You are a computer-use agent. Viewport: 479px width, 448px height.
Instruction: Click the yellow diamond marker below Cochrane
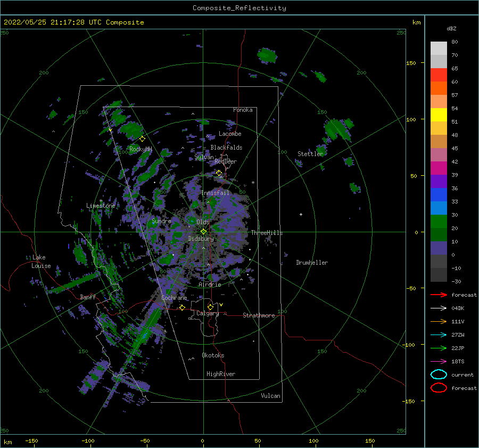point(183,307)
